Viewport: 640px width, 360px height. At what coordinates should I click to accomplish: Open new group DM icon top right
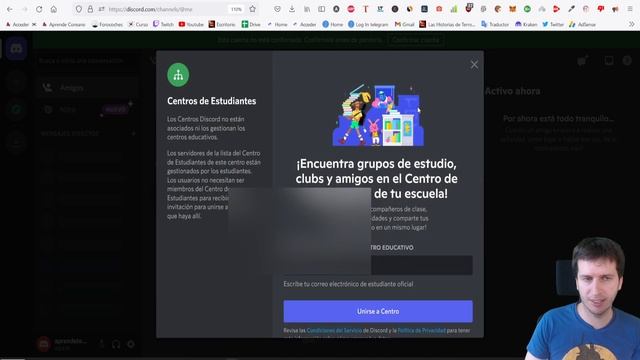point(582,61)
